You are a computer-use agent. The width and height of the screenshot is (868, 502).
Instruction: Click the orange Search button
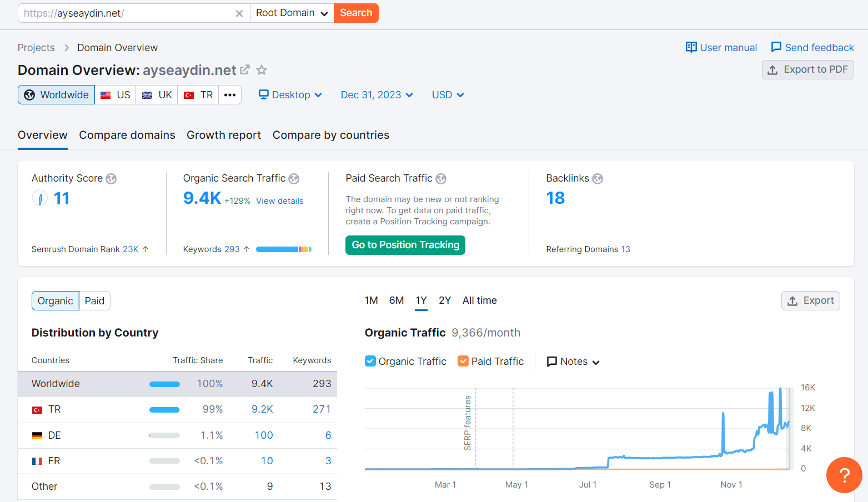click(356, 13)
